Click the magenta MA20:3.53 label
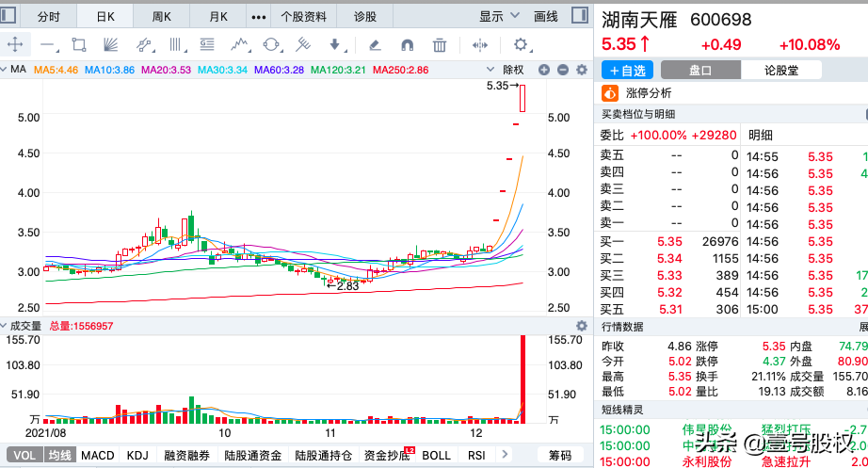The image size is (868, 468). 166,71
